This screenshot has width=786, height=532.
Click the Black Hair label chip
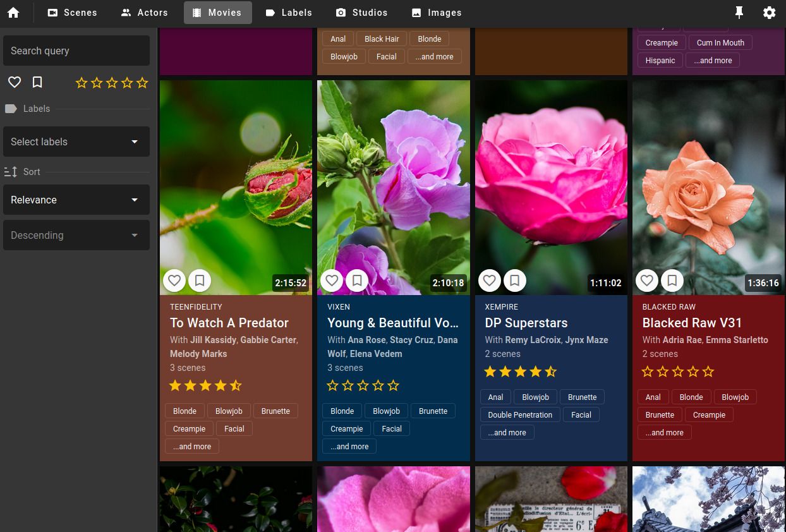click(x=382, y=39)
